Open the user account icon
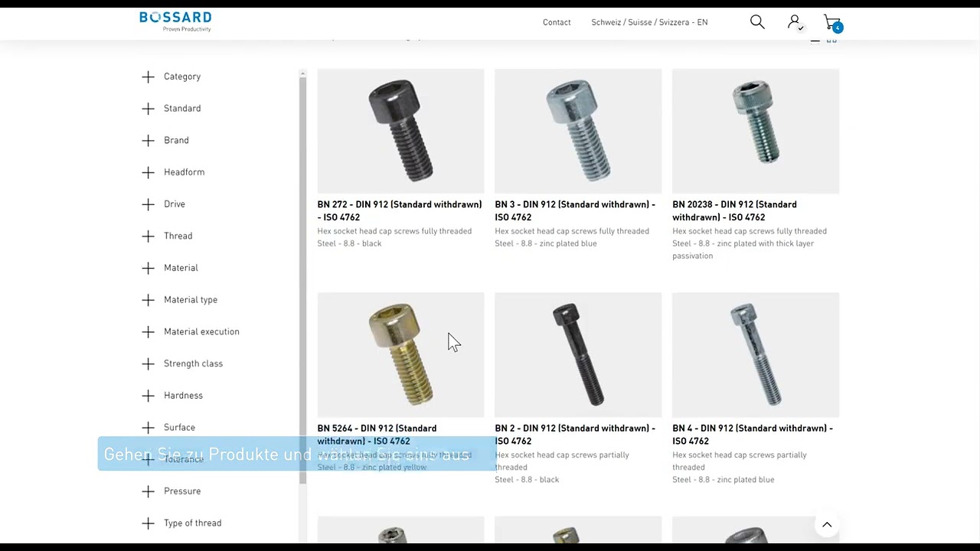Image resolution: width=980 pixels, height=551 pixels. 795,22
